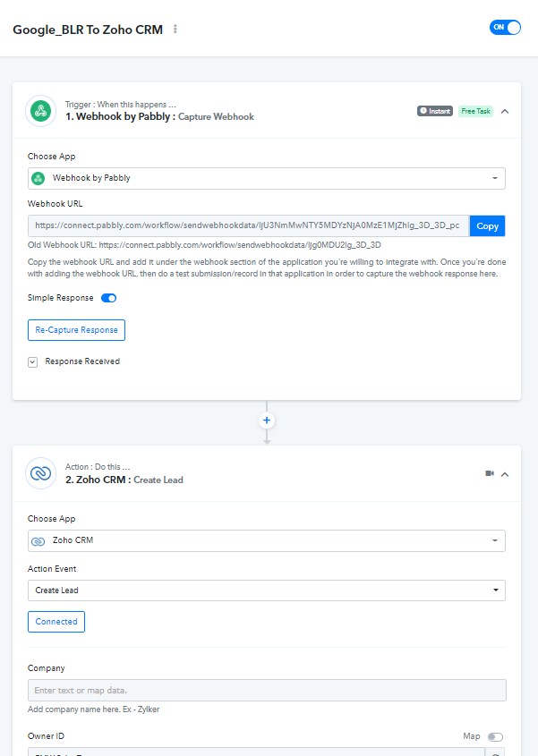This screenshot has height=756, width=538.
Task: Collapse the Zoho CRM action step chevron
Action: click(505, 474)
